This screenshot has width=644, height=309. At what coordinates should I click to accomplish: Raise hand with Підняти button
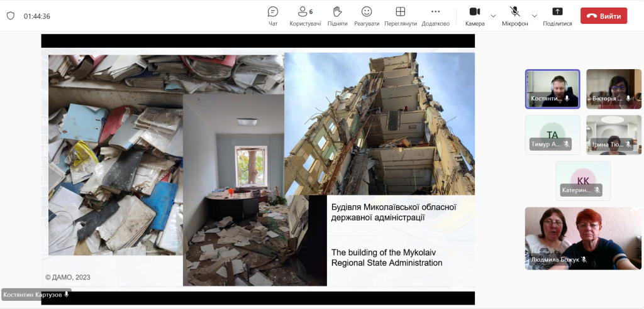pyautogui.click(x=337, y=16)
